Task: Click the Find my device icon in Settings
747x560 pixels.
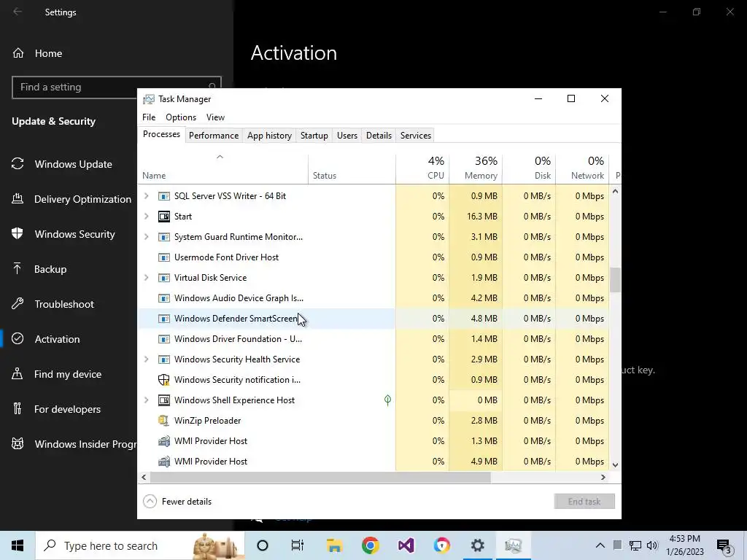Action: coord(18,374)
